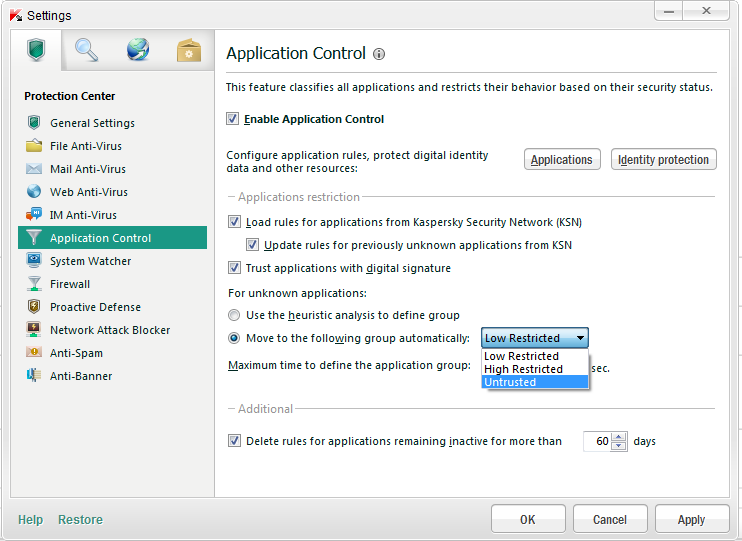The image size is (742, 541).
Task: Click the Mail Anti-Virus envelope icon
Action: coord(34,169)
